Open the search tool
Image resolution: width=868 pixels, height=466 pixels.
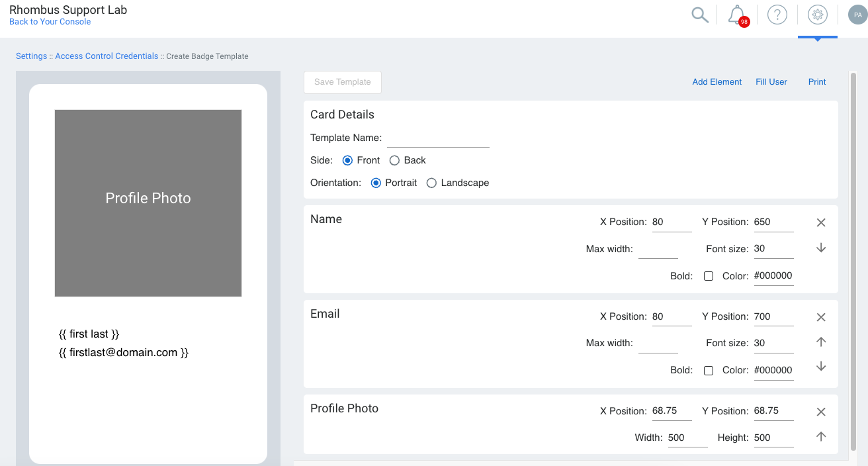(x=699, y=15)
